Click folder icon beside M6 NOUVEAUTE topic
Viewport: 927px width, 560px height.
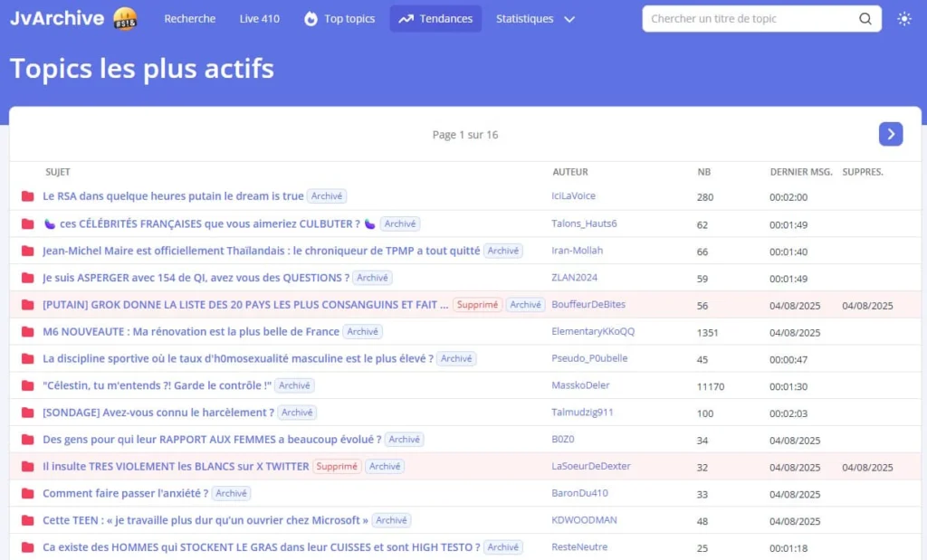click(x=27, y=332)
